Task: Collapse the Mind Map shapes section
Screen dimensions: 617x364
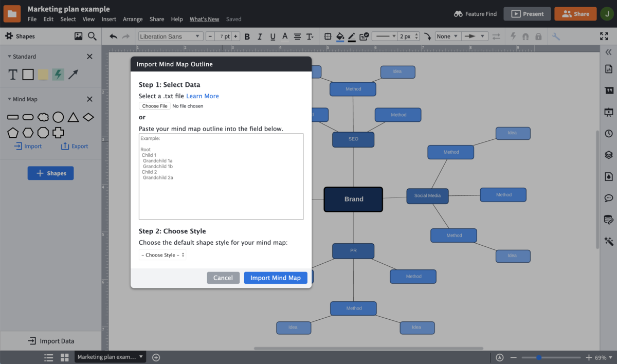Action: 9,99
